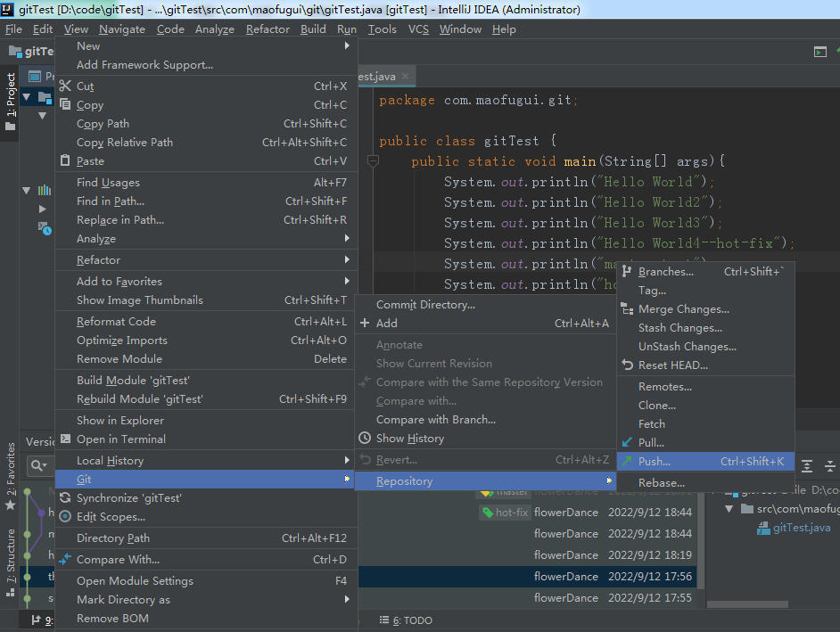Screen dimensions: 840x632
Task: Click the Cut scissors icon
Action: coord(65,86)
